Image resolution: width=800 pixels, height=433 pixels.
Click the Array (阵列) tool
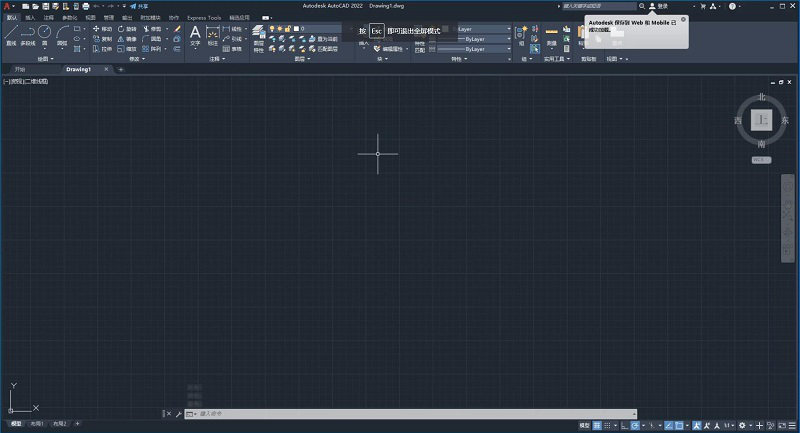coord(152,49)
